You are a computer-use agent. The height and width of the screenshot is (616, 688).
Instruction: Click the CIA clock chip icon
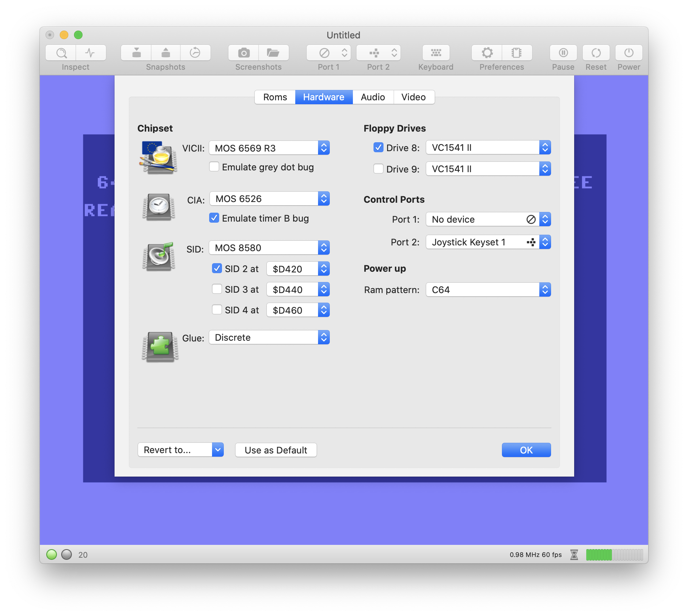159,207
